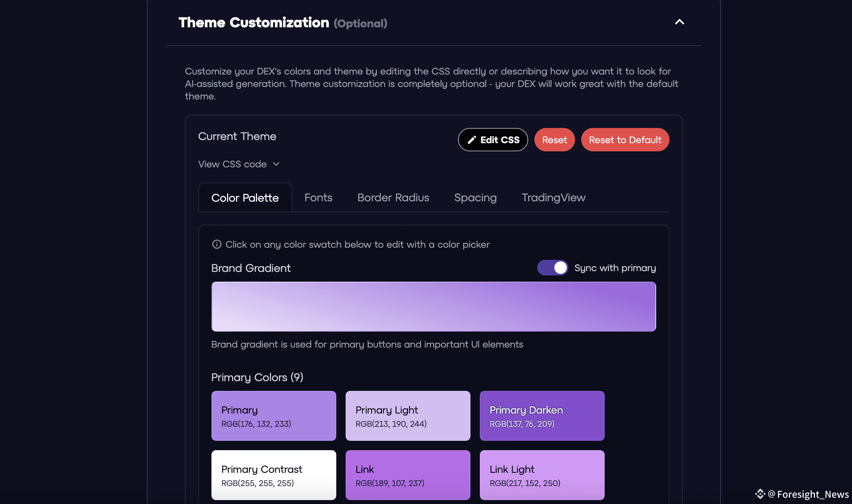Open the Primary Light color swatch
Viewport: 852px width, 504px height.
tap(408, 416)
